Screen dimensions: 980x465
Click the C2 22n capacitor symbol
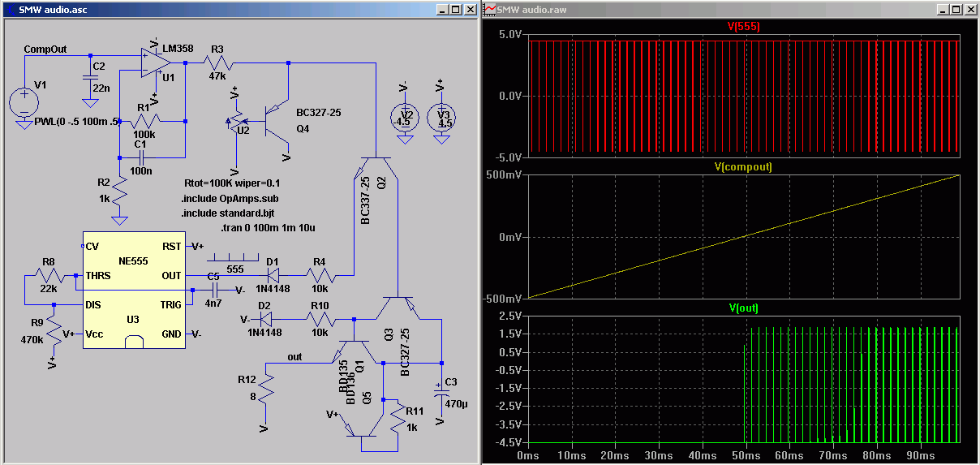tap(90, 81)
